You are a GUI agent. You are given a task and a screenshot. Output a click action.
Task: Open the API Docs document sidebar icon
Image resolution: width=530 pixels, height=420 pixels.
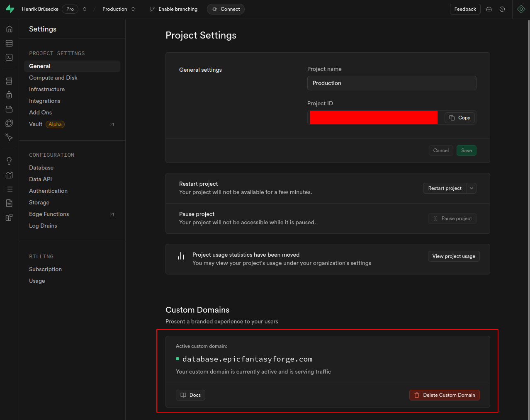click(9, 203)
